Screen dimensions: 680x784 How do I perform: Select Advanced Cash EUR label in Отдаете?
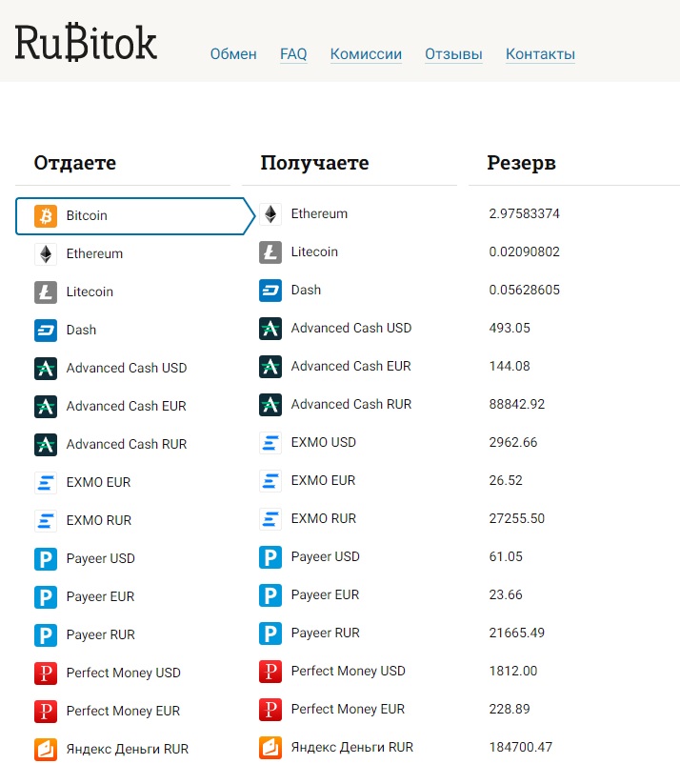click(x=127, y=406)
